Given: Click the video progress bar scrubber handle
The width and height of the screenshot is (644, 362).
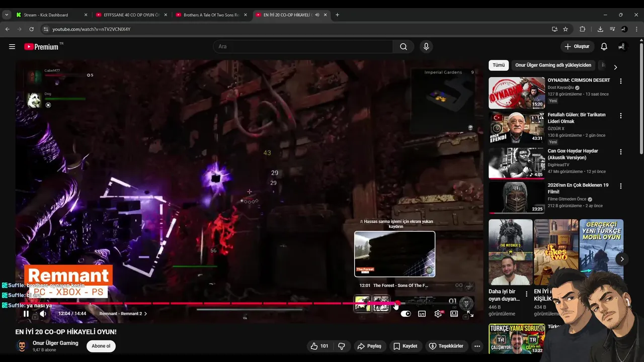Looking at the screenshot, I should pyautogui.click(x=397, y=303).
